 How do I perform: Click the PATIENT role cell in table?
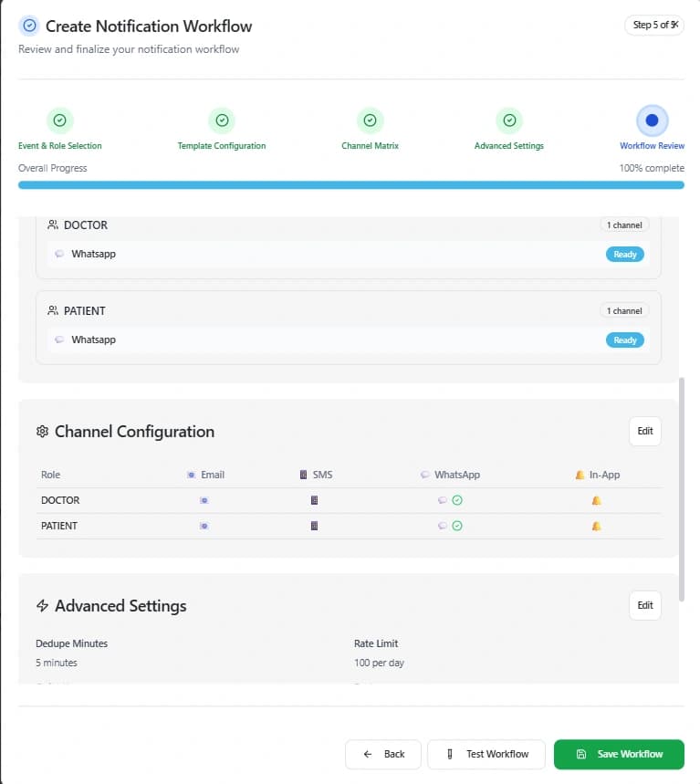pyautogui.click(x=59, y=526)
